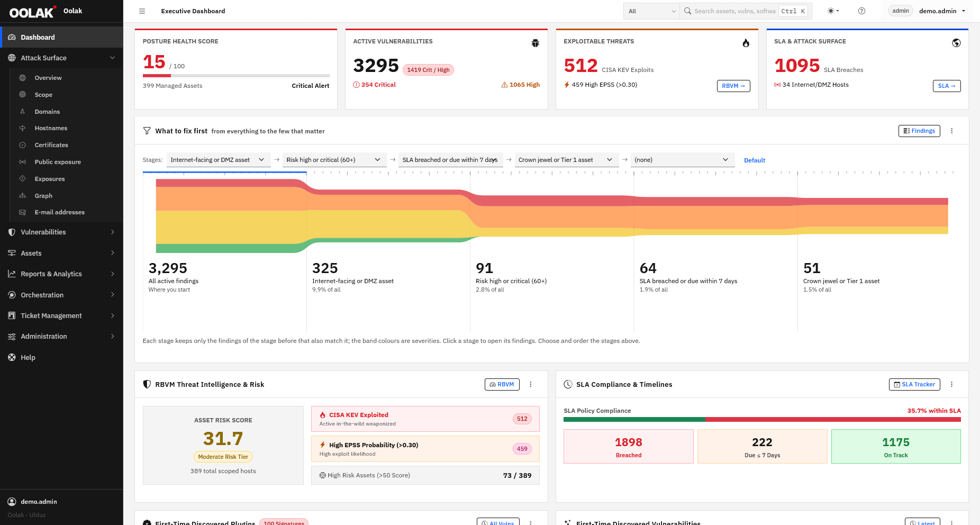
Task: Click the globe icon in SLA & Attack Surface
Action: pyautogui.click(x=956, y=43)
